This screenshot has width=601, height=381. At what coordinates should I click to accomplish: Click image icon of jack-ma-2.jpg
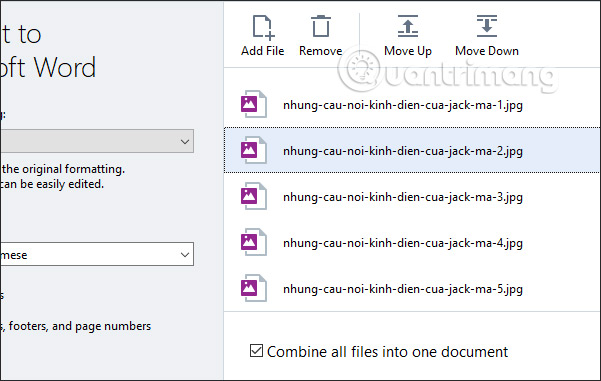pos(253,150)
